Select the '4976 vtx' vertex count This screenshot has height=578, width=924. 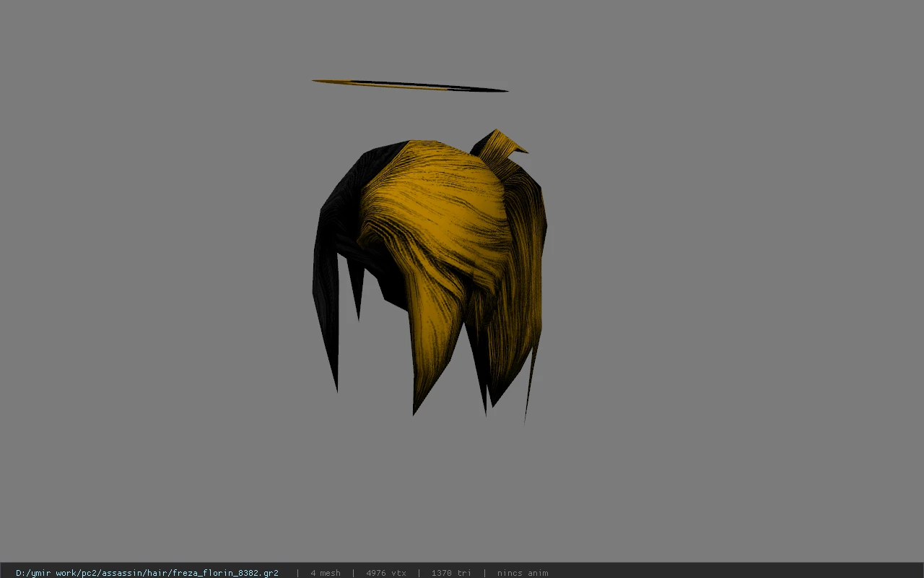click(386, 573)
